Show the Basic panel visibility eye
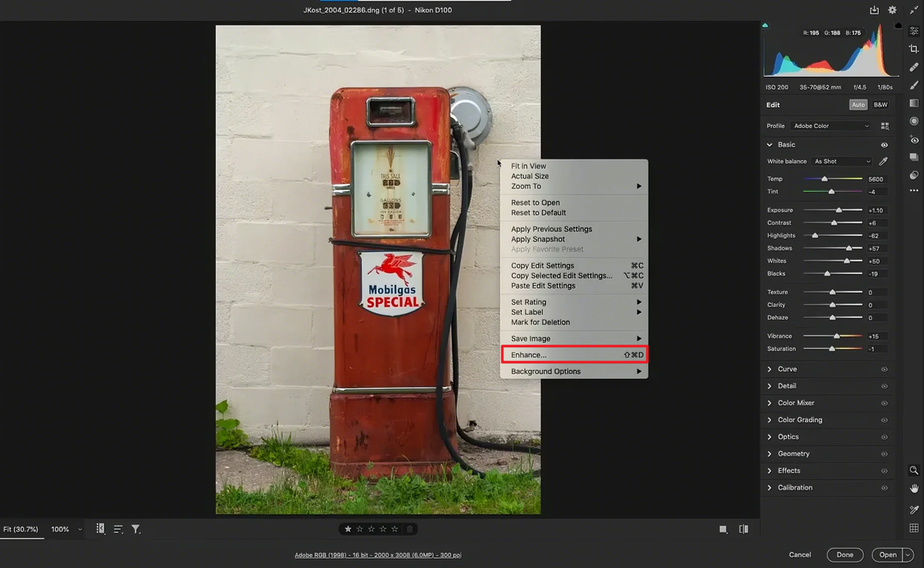This screenshot has width=924, height=568. 884,144
